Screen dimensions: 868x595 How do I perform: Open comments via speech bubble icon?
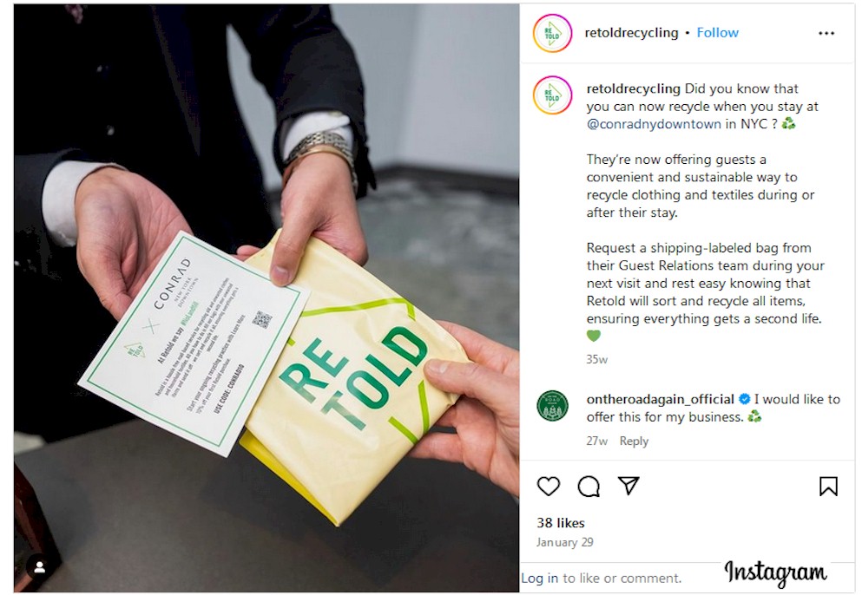(589, 487)
